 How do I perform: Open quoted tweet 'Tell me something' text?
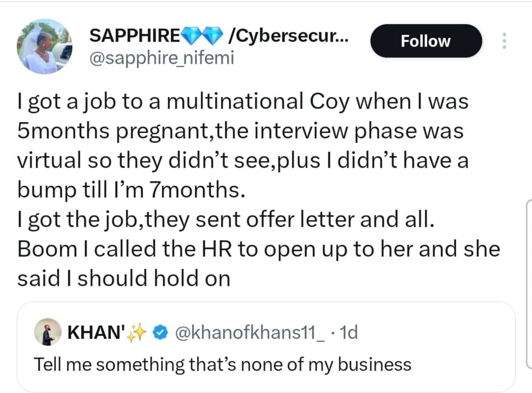tap(223, 365)
